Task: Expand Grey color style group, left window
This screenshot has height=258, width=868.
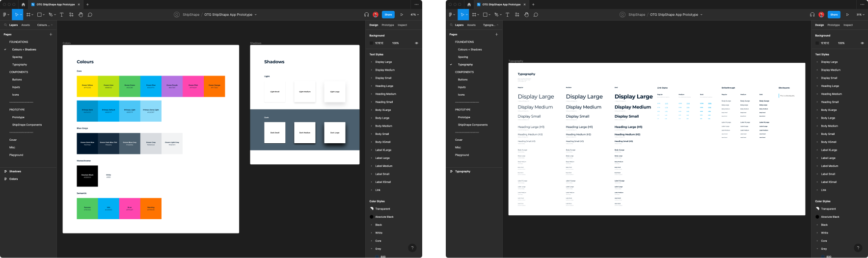Action: point(371,249)
